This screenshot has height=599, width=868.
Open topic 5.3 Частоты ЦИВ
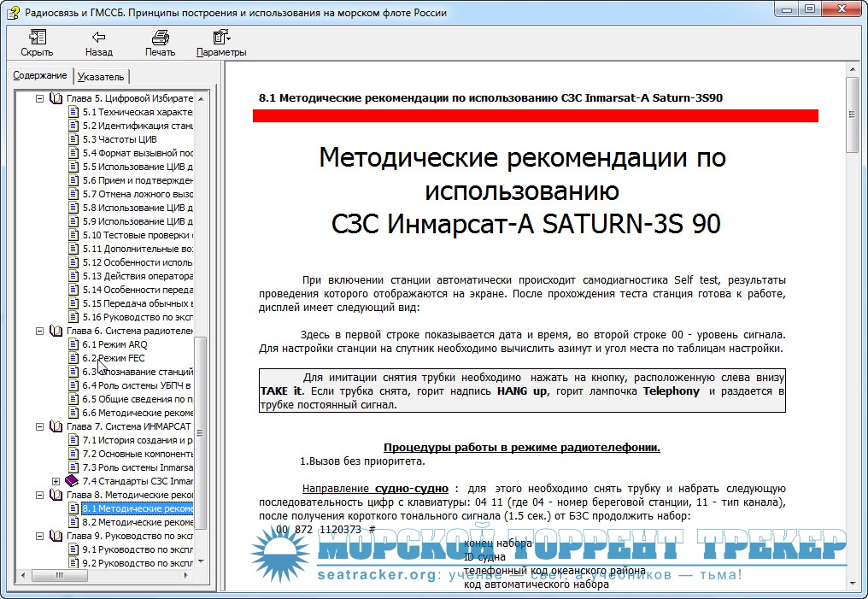click(120, 139)
